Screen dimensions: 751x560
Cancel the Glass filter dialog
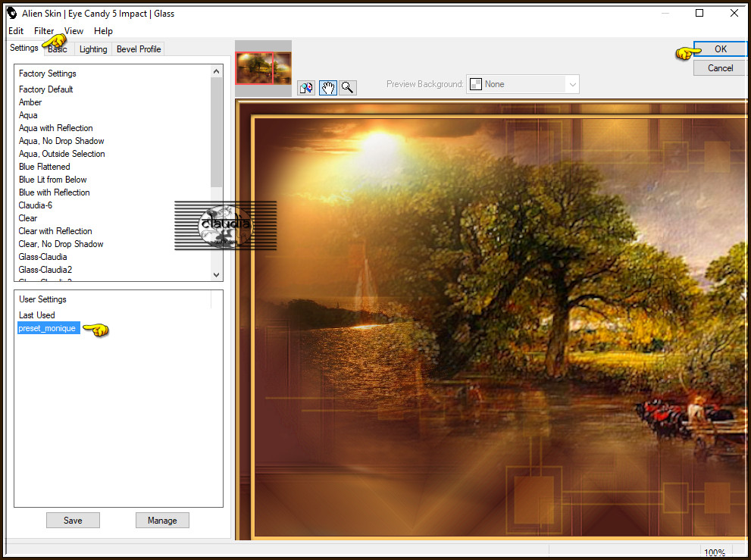click(720, 68)
